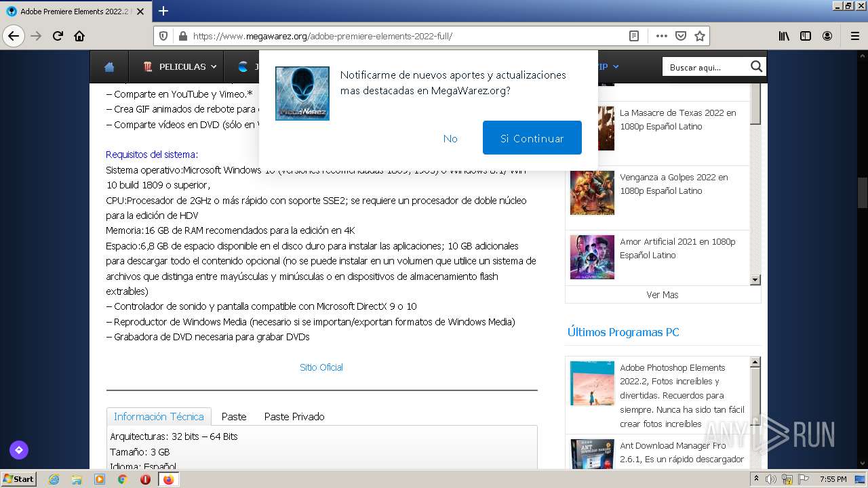
Task: Click the Ver Mas link
Action: 663,295
